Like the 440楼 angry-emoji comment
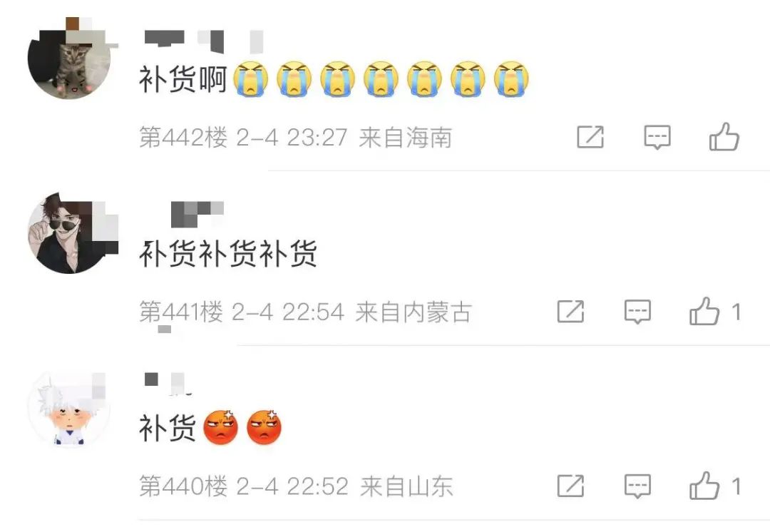The image size is (770, 532). tap(714, 486)
